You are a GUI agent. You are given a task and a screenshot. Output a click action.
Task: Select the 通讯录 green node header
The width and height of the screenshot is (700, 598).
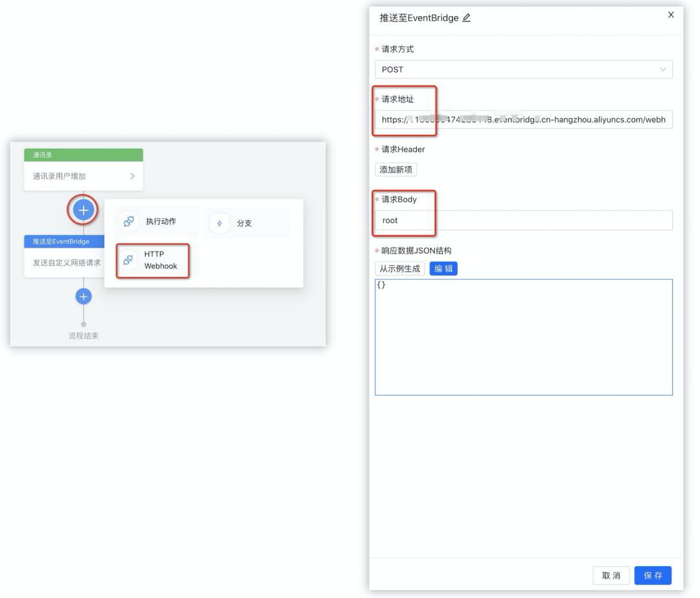[x=84, y=155]
